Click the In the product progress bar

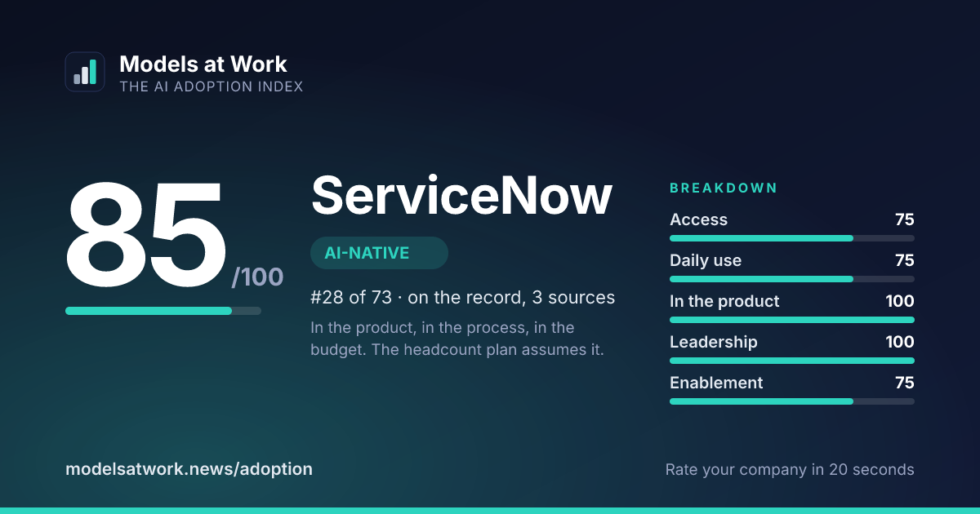point(792,320)
